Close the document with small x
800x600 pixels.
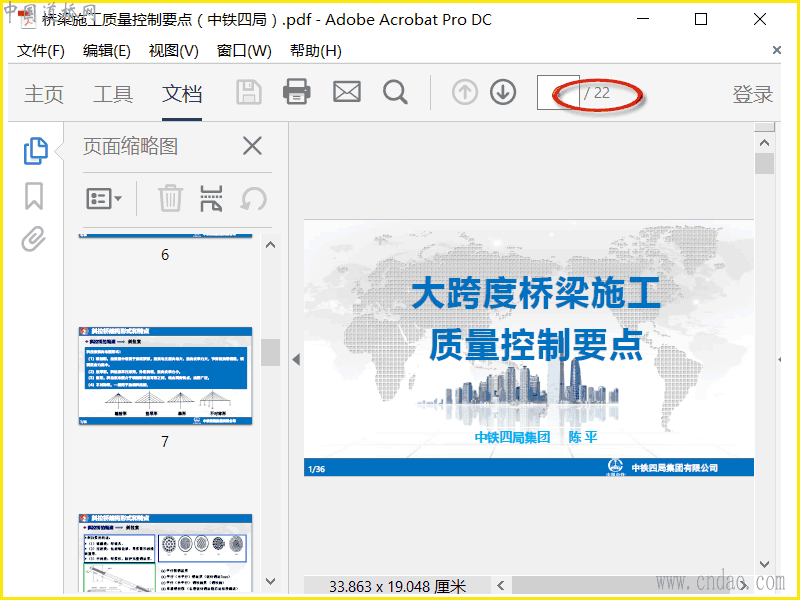[777, 50]
